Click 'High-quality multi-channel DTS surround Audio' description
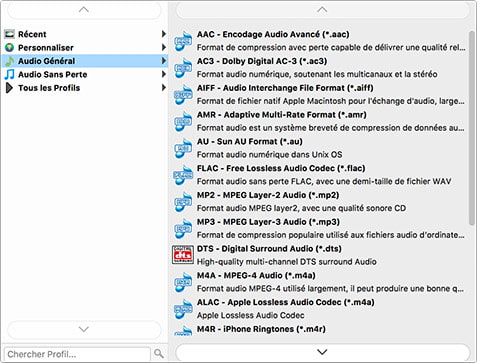Viewport: 477px width, 363px height. pos(287,262)
